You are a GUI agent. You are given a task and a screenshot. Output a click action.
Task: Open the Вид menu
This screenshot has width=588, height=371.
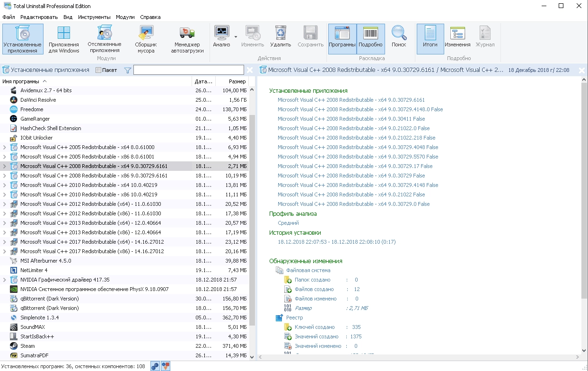click(68, 17)
